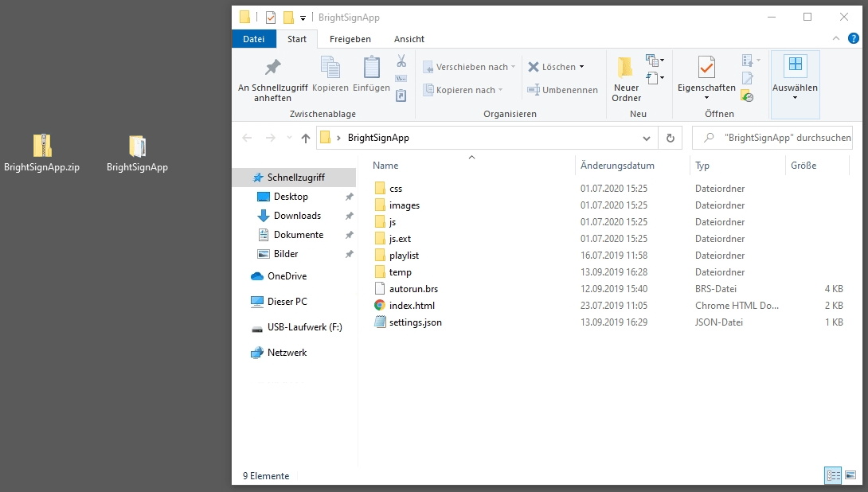Open the blue help question mark
Image resolution: width=868 pixels, height=492 pixels.
pos(851,38)
